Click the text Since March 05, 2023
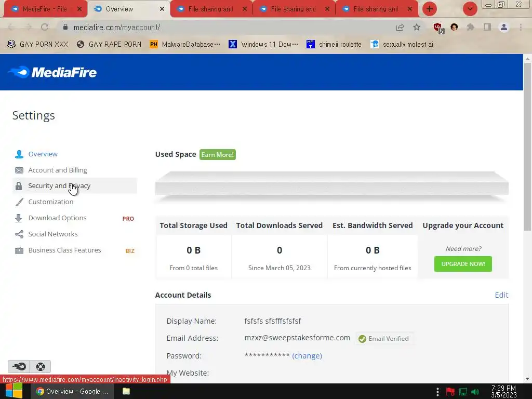Screen dimensions: 532x399 coord(279,268)
